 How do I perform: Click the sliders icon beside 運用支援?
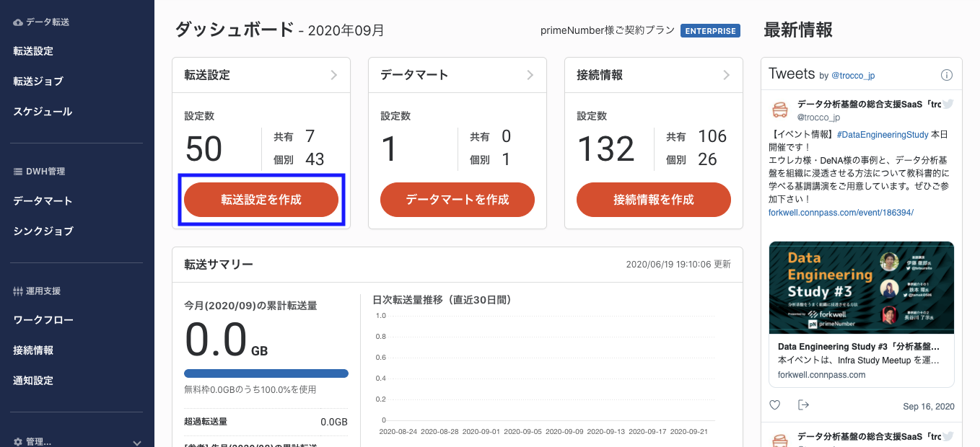tap(18, 291)
